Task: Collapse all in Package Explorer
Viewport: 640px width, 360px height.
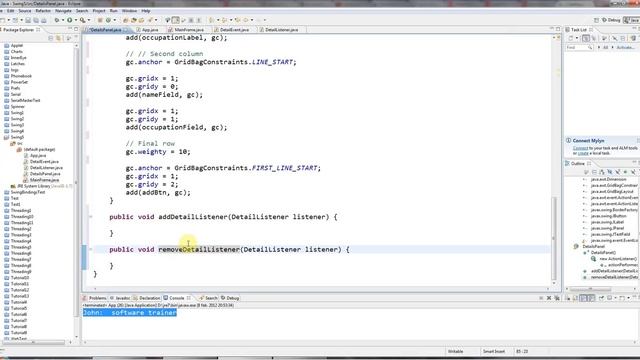Action: (x=51, y=38)
